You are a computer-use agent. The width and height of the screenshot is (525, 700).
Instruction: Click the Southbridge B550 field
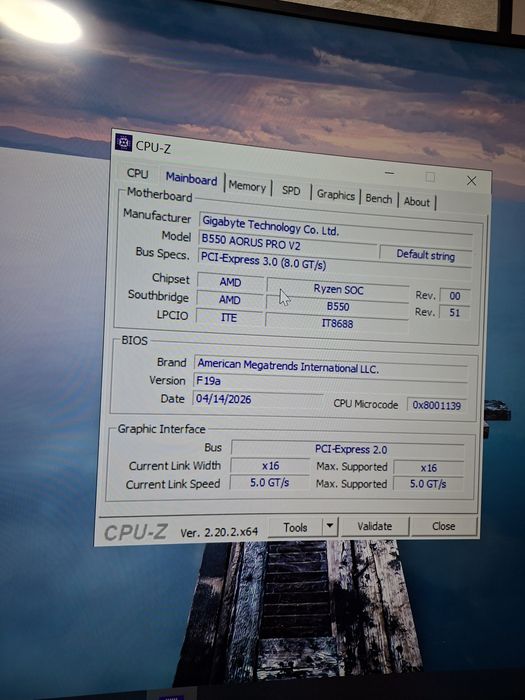[338, 307]
